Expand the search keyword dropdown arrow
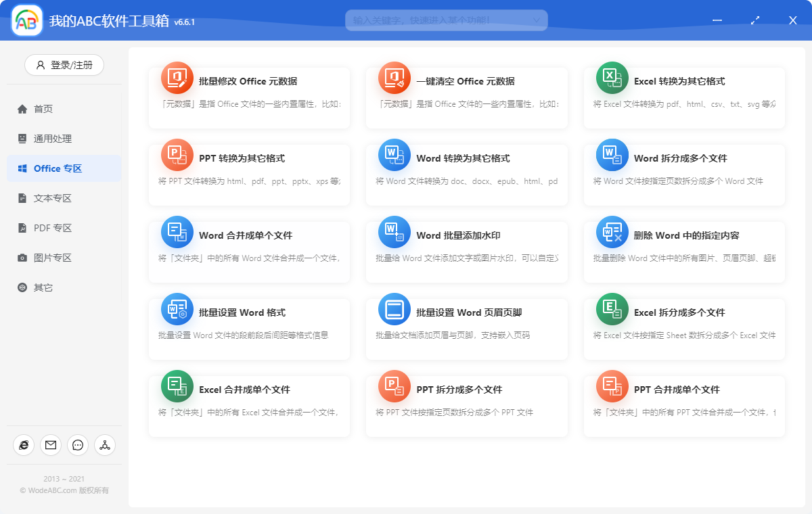 click(x=538, y=20)
